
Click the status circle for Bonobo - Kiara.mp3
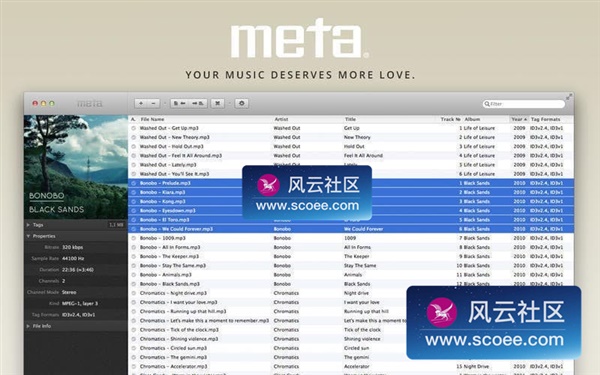134,192
